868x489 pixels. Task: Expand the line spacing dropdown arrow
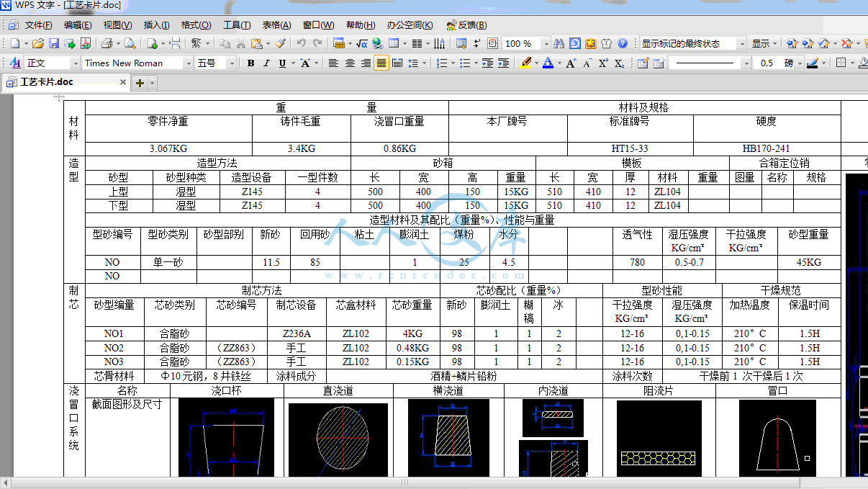point(423,63)
